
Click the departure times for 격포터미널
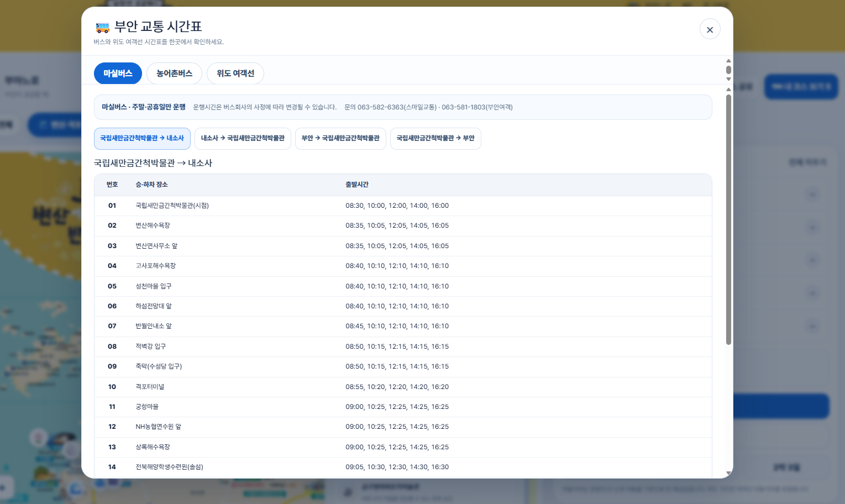tap(397, 387)
